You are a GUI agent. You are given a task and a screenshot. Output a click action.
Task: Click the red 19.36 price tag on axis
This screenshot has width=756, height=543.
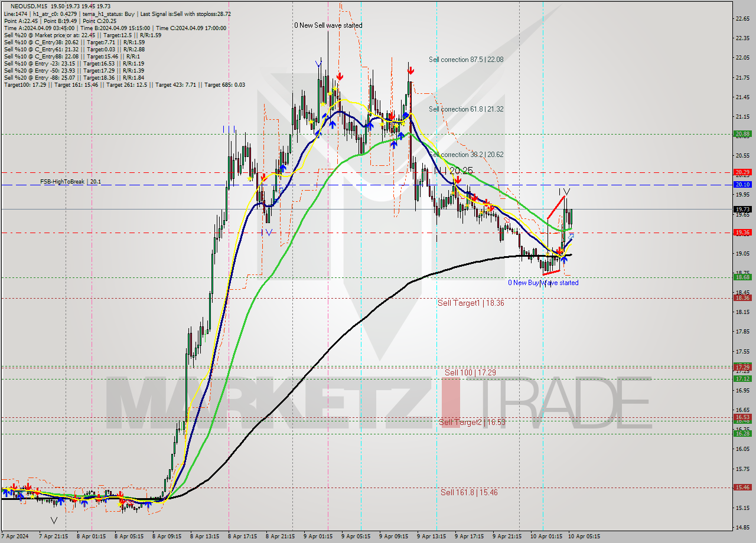(742, 233)
